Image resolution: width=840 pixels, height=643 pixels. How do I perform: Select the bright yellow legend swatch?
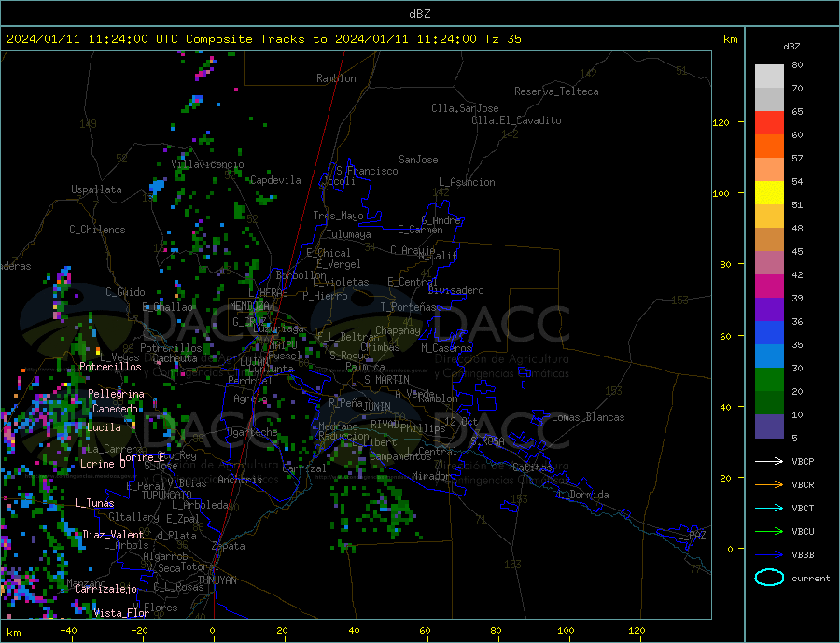(769, 193)
